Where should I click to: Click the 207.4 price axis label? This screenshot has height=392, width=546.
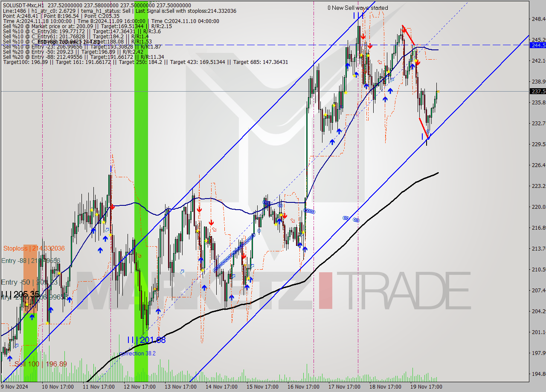click(538, 290)
